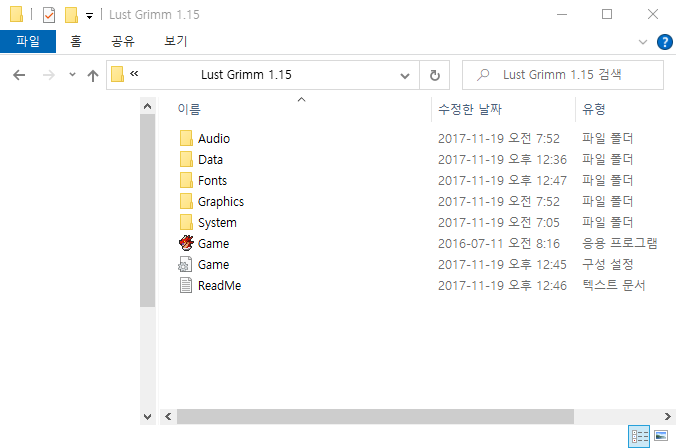Click the ReadMe text document icon
Screen dimensions: 676x448
pyautogui.click(x=185, y=286)
